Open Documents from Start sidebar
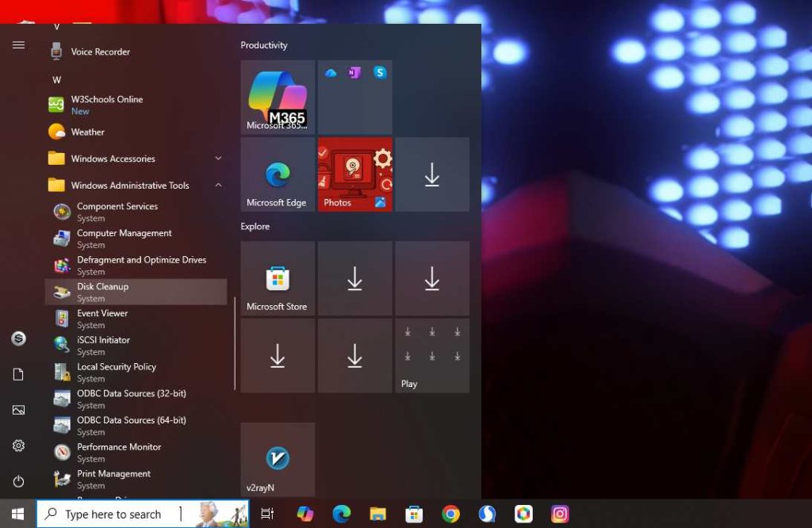Screen dimensions: 812x528 [x=19, y=374]
